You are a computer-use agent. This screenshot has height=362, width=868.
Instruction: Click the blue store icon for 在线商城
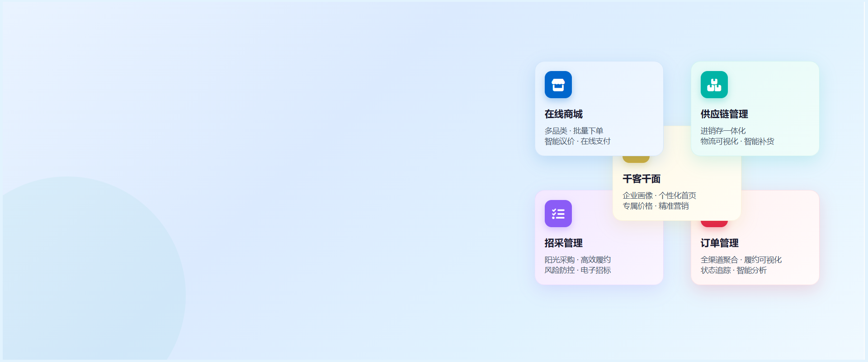pos(558,85)
